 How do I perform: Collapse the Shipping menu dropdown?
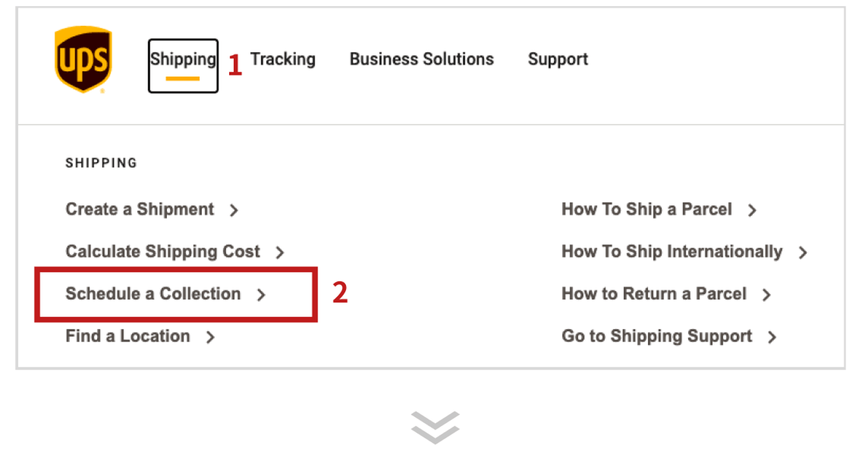(183, 60)
